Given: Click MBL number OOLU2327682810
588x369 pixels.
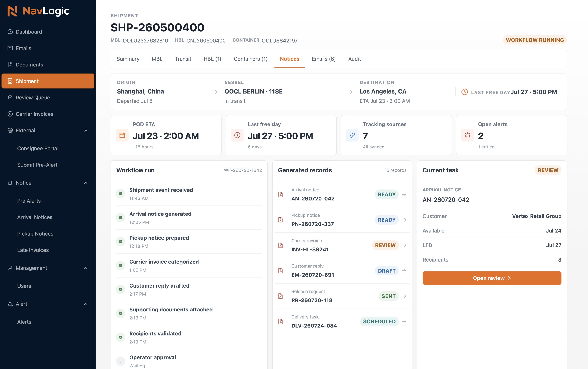Looking at the screenshot, I should point(145,40).
